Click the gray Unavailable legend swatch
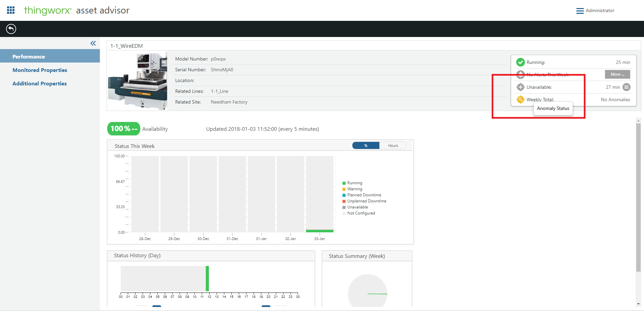The height and width of the screenshot is (311, 644). click(x=344, y=207)
